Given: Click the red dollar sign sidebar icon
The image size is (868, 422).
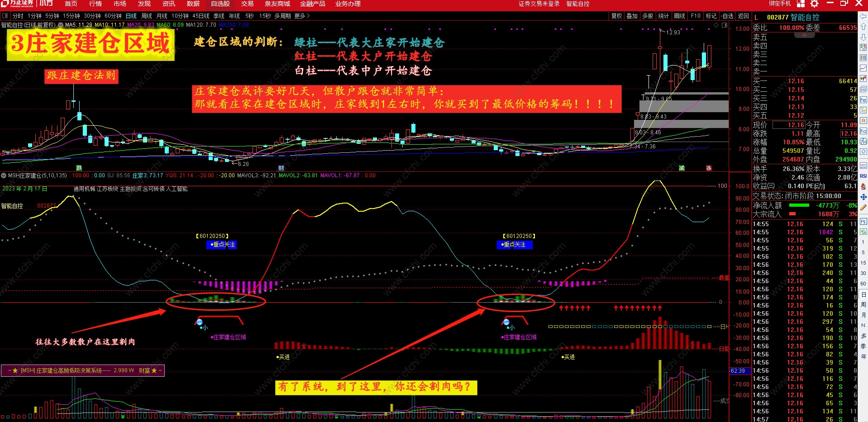Looking at the screenshot, I should [863, 186].
